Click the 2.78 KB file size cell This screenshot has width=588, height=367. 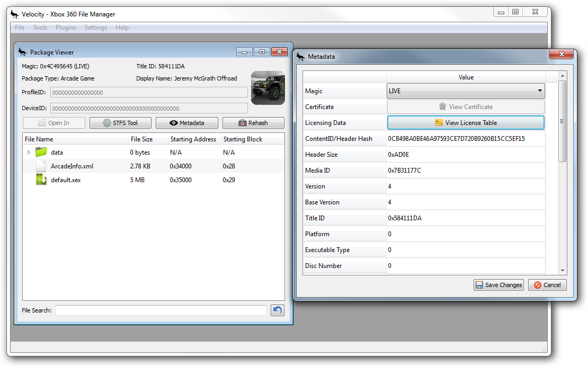pyautogui.click(x=140, y=166)
